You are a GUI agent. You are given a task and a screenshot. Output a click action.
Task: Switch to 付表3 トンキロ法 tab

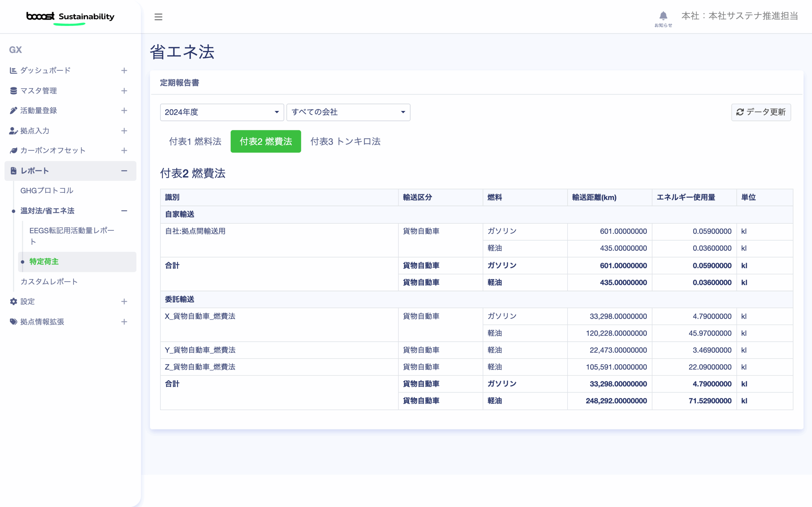[345, 142]
